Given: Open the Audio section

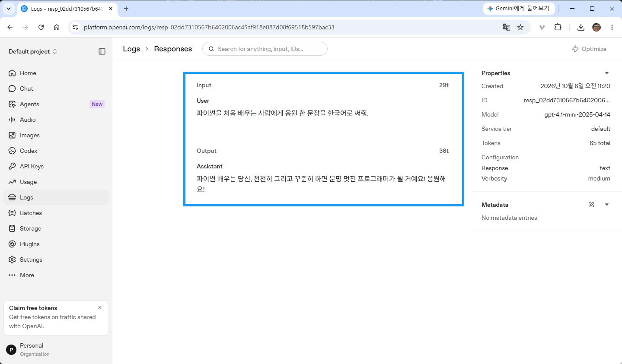Looking at the screenshot, I should [x=56, y=120].
